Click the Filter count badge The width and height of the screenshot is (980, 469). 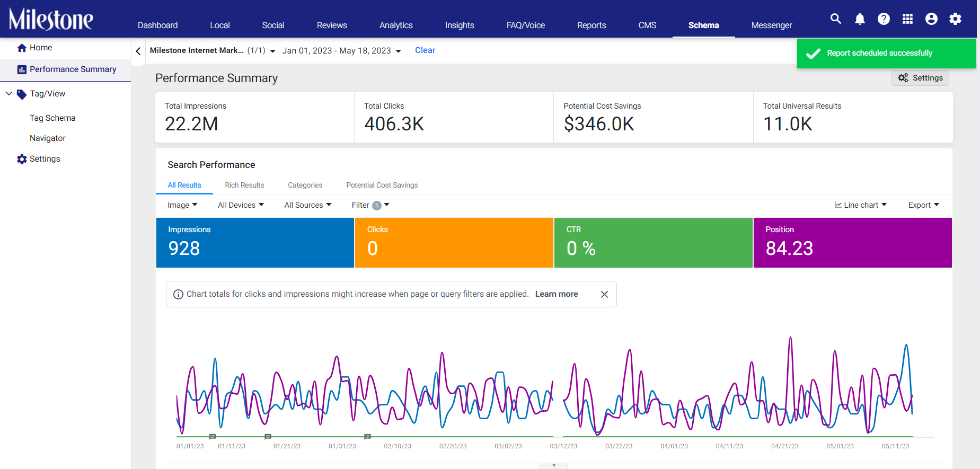(377, 206)
